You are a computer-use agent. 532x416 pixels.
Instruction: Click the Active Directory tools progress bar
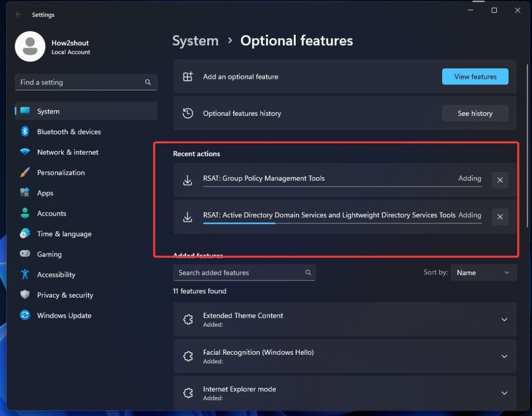point(342,223)
